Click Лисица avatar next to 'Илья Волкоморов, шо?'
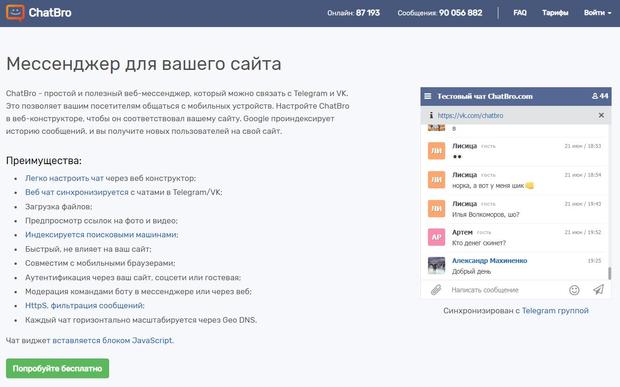This screenshot has width=620, height=387. coord(437,208)
